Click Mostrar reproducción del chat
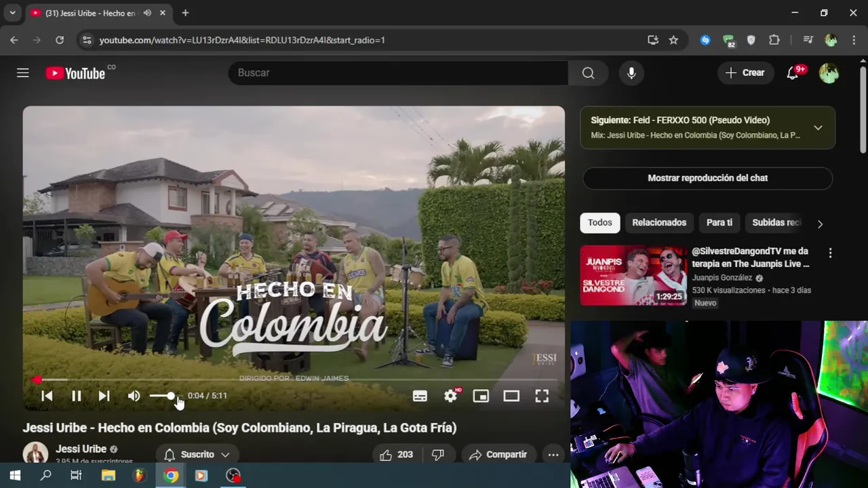Image resolution: width=868 pixels, height=488 pixels. pos(708,178)
